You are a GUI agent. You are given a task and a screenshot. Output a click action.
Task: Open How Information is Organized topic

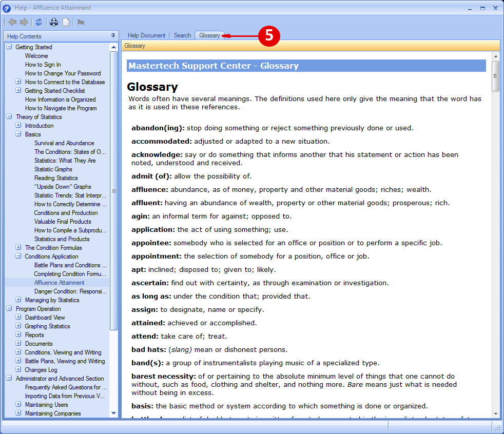[60, 99]
